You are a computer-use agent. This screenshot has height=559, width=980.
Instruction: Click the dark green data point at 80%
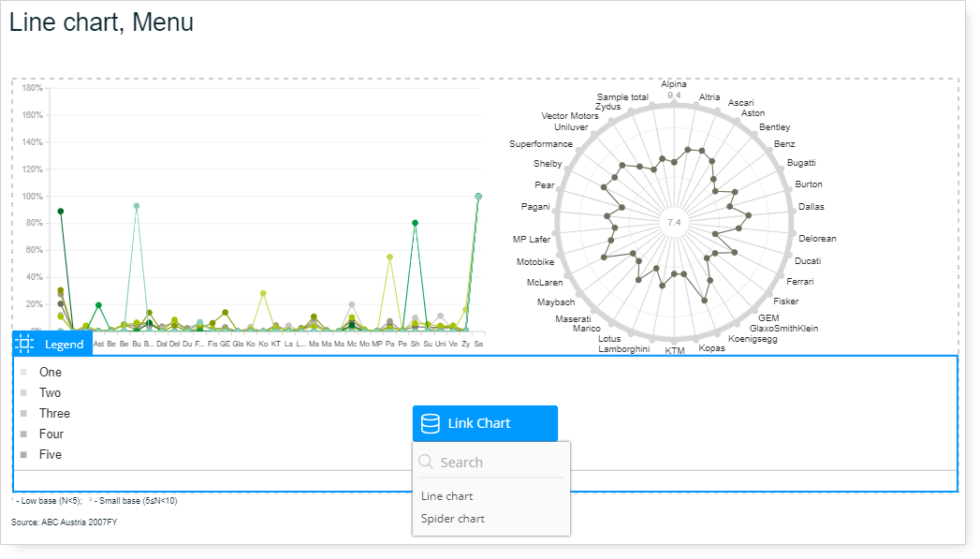pos(415,223)
